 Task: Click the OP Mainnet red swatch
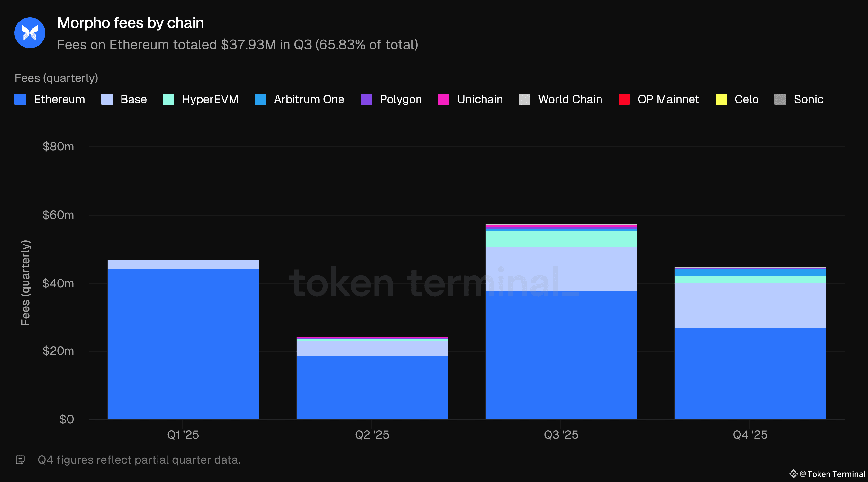click(624, 99)
